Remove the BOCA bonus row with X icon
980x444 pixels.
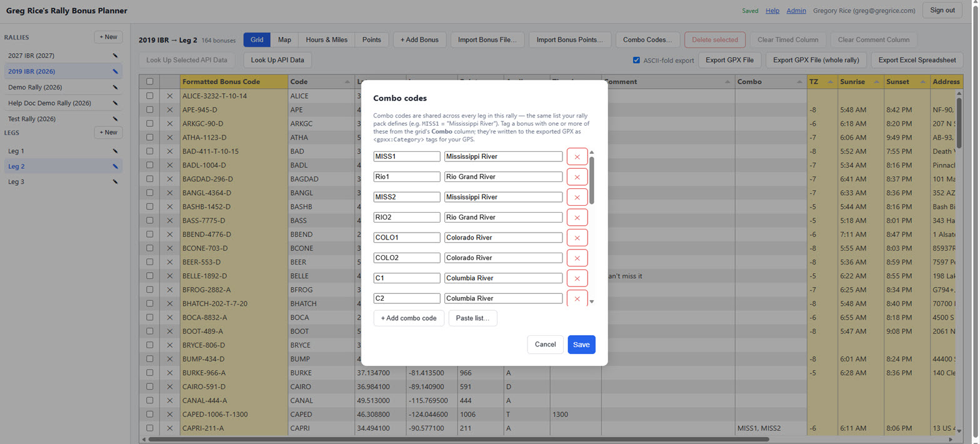169,317
